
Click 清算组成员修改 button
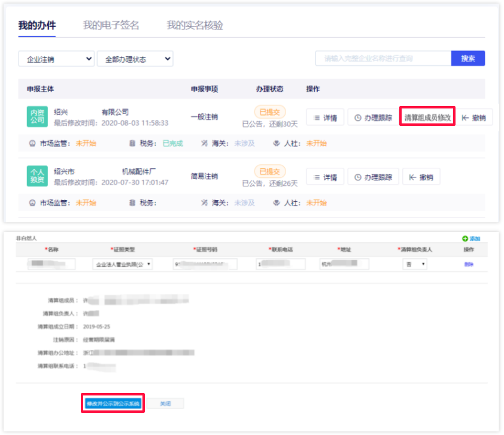[x=427, y=117]
